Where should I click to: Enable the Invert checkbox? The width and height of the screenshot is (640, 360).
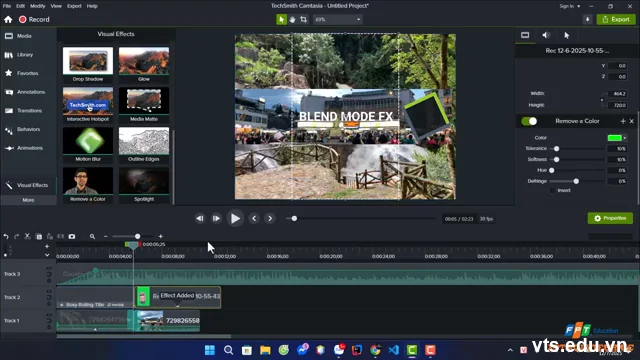tap(553, 190)
